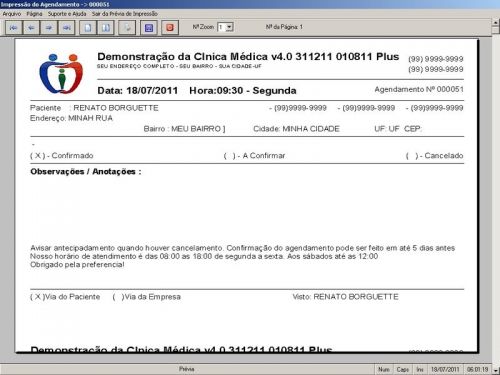Image resolution: width=500 pixels, height=375 pixels.
Task: Go to first page with toolbar arrow
Action: [x=14, y=28]
